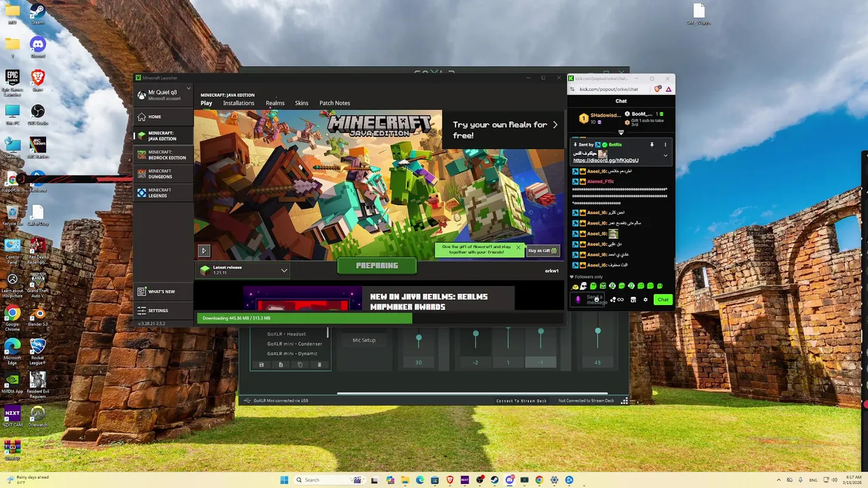Open the Kick chat shop icon
Screen dimensions: 868x488
(x=633, y=300)
